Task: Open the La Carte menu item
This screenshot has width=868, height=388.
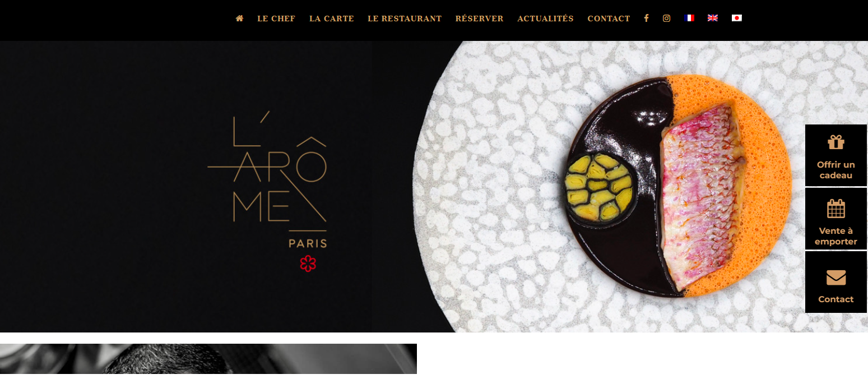Action: tap(332, 19)
